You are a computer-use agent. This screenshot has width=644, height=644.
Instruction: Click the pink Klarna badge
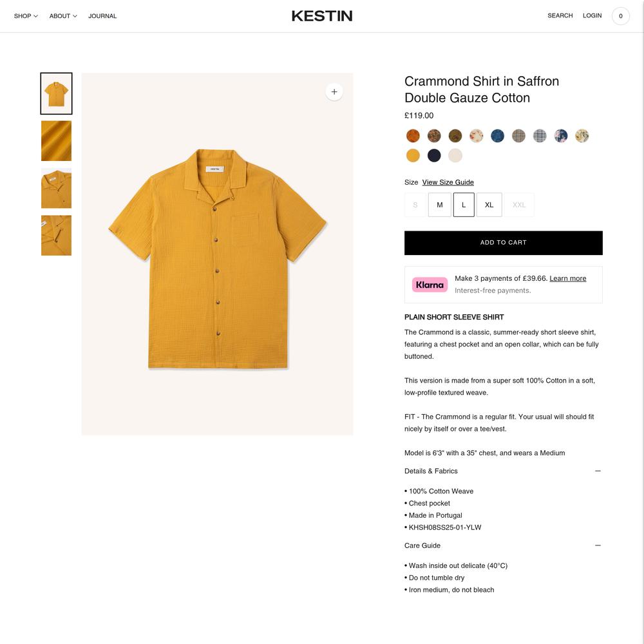pyautogui.click(x=430, y=285)
